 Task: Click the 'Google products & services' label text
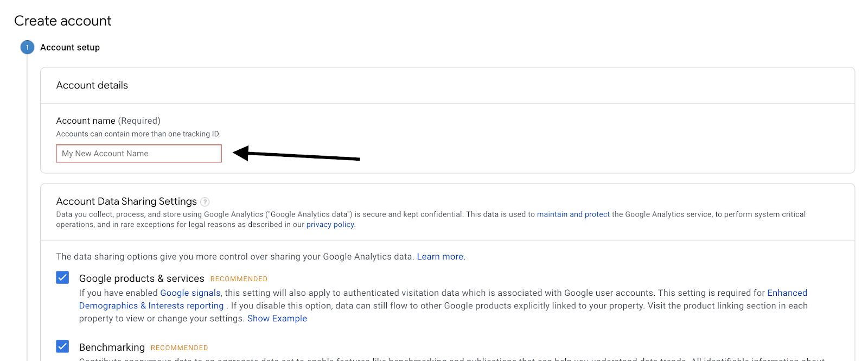(x=142, y=278)
